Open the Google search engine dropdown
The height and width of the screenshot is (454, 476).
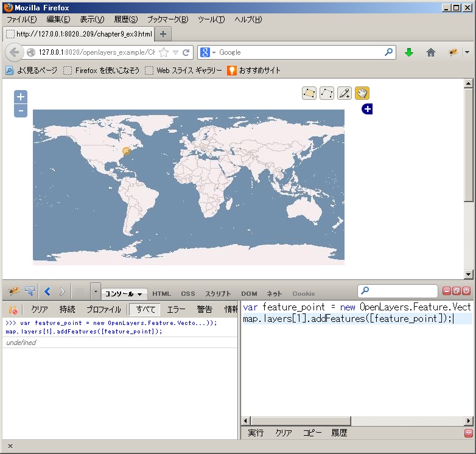[x=207, y=52]
